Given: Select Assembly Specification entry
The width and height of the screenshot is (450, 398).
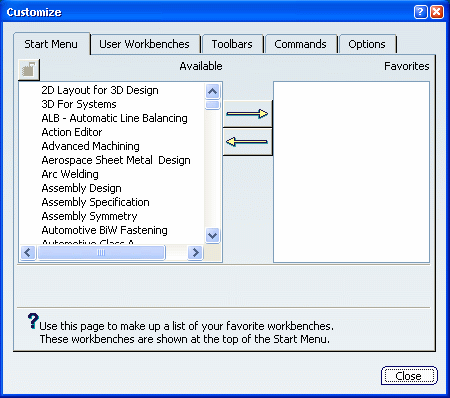Looking at the screenshot, I should click(96, 202).
